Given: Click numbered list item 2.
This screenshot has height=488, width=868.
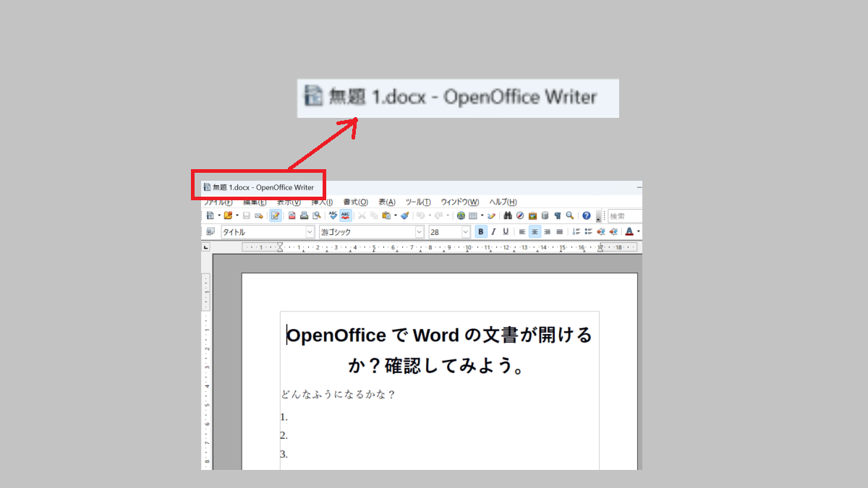Looking at the screenshot, I should pyautogui.click(x=284, y=435).
